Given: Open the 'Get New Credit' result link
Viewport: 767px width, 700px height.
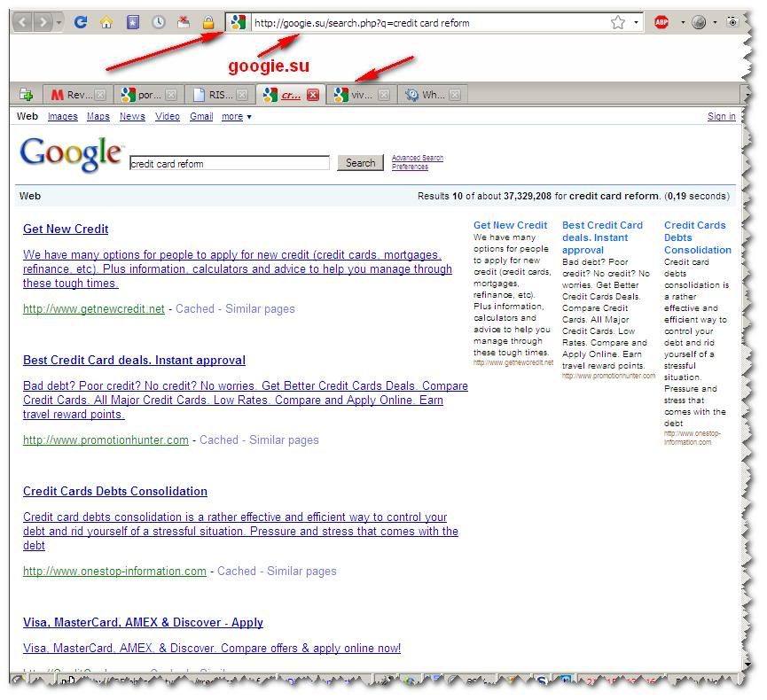Looking at the screenshot, I should (x=66, y=229).
